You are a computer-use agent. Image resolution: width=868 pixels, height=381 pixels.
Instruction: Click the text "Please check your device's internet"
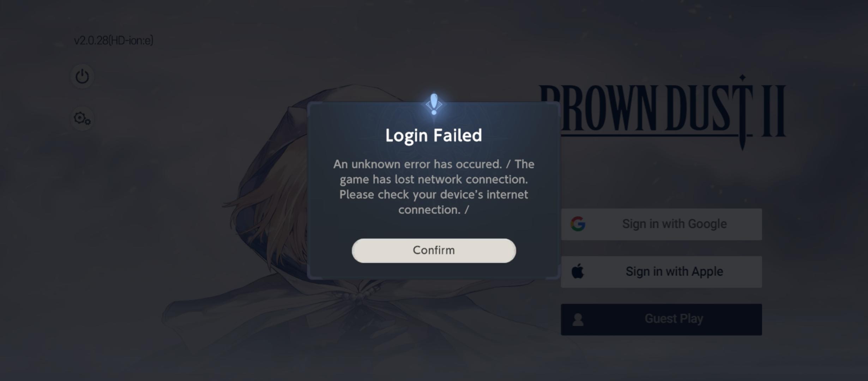click(x=434, y=195)
